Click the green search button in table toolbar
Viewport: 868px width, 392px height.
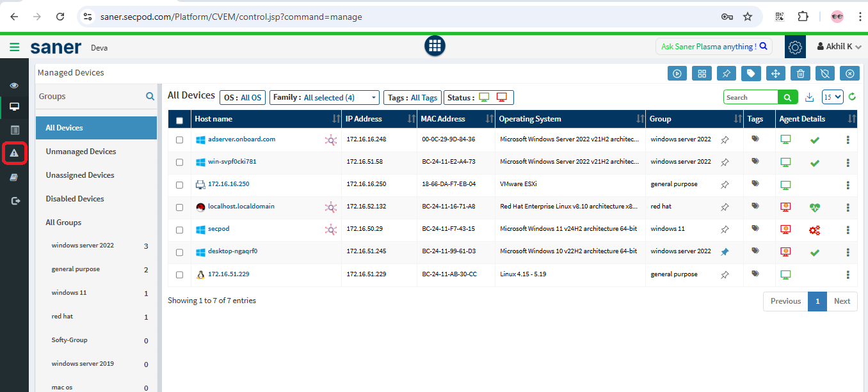pos(787,97)
